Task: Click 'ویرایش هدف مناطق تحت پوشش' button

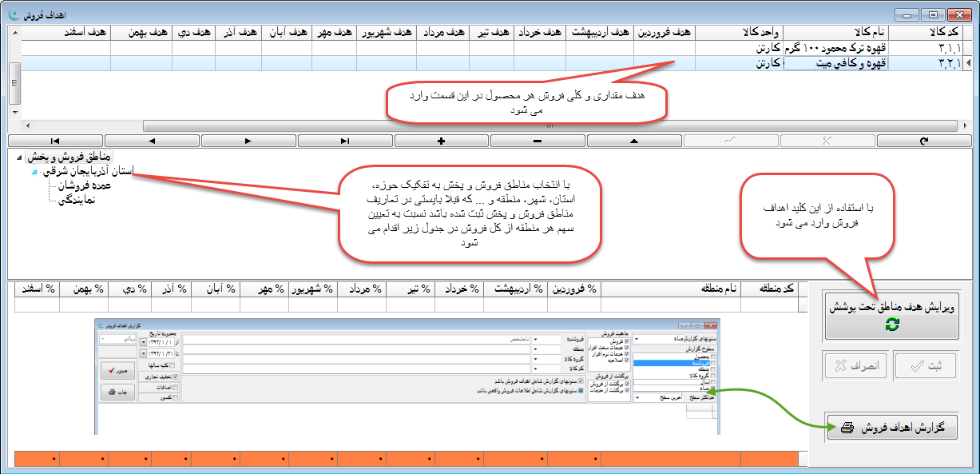Action: 891,314
